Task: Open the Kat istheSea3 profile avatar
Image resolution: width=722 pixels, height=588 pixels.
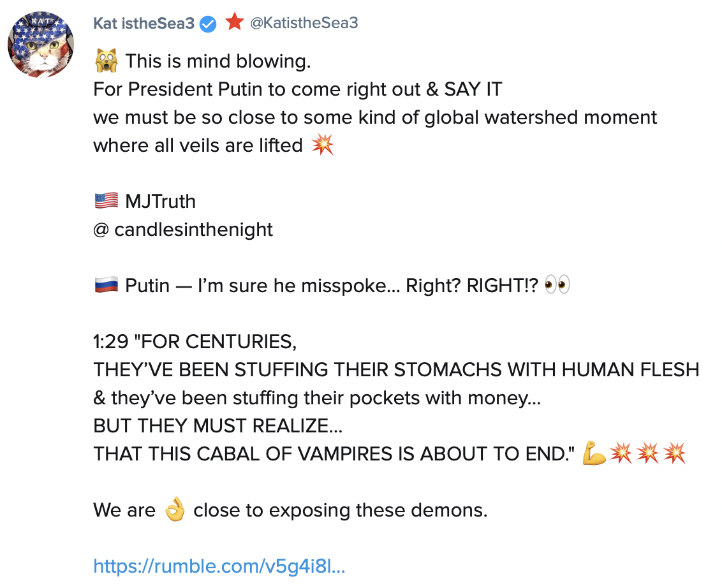Action: click(x=41, y=45)
